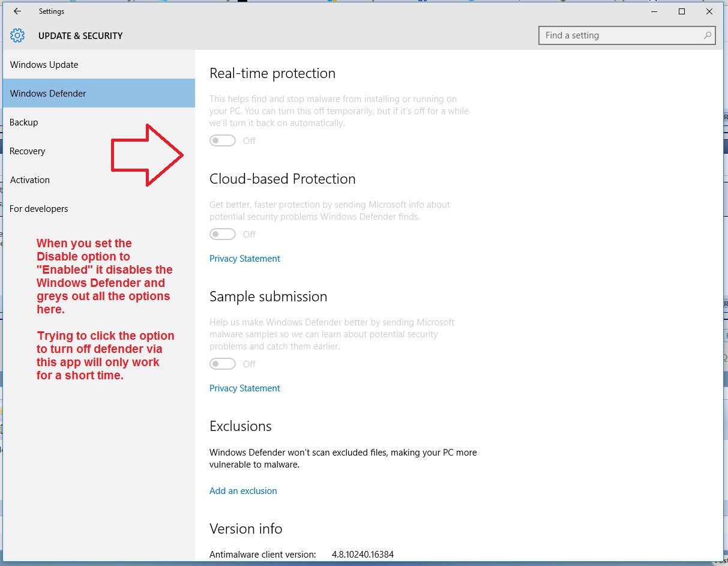Click the Cloud-based Protection heading

(283, 179)
